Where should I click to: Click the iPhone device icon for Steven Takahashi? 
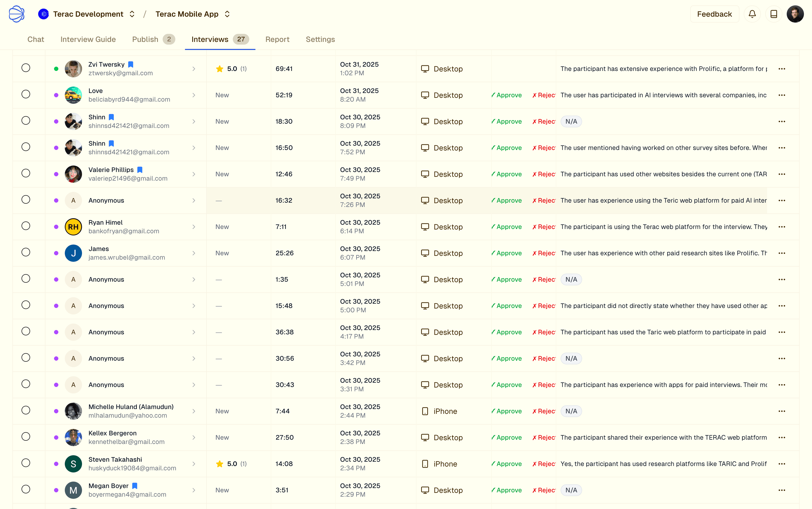point(425,464)
